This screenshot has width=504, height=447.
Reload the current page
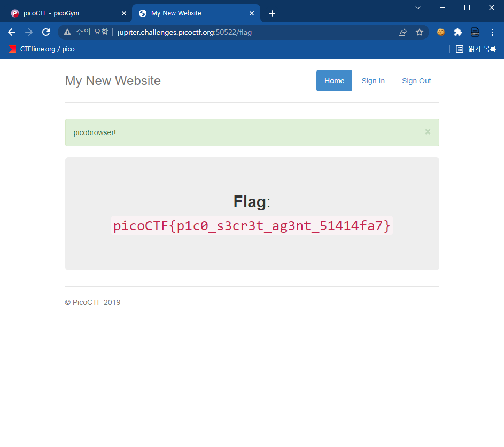46,32
